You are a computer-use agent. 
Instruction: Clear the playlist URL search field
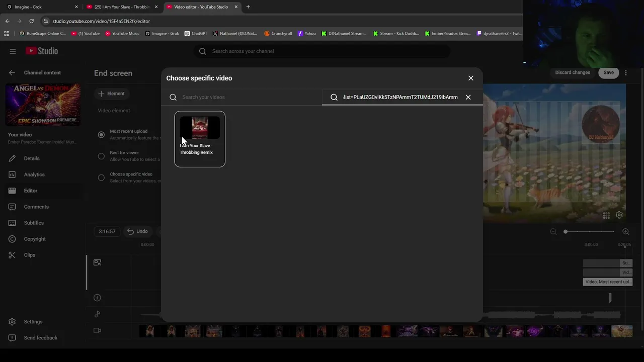coord(468,97)
